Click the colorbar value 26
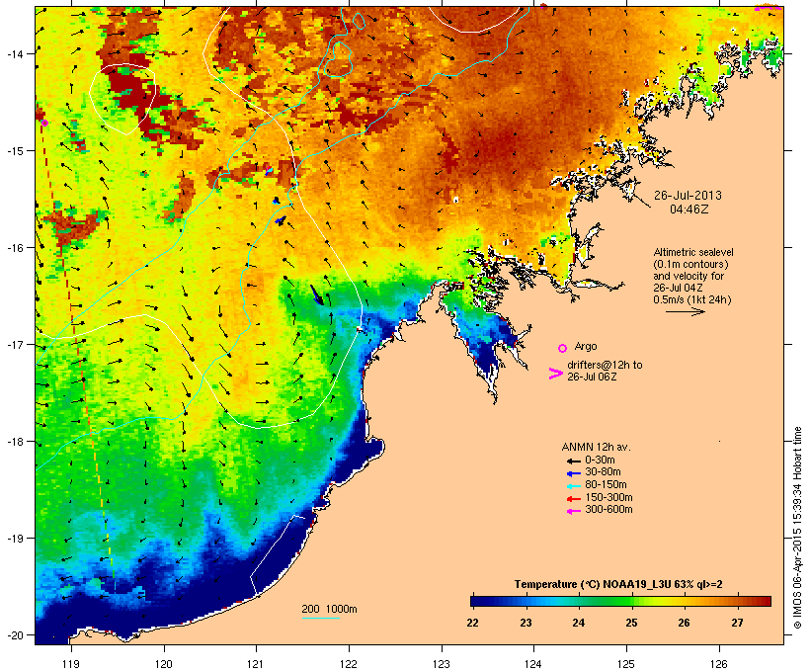Screen dimensions: 810x672 [684, 623]
